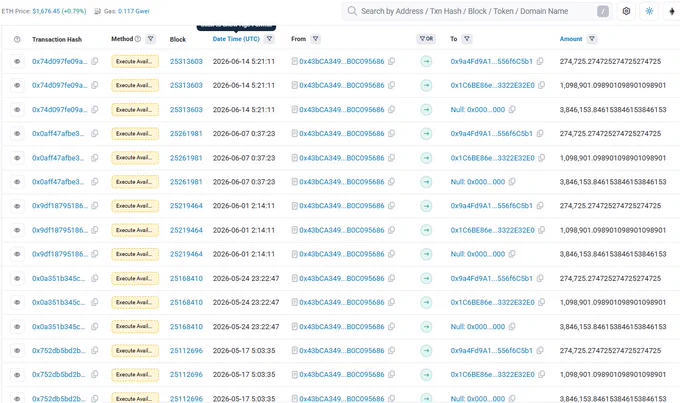Image resolution: width=680 pixels, height=403 pixels.
Task: Copy To address 0x1C6BE86e in block 25313603 row
Action: [x=542, y=85]
